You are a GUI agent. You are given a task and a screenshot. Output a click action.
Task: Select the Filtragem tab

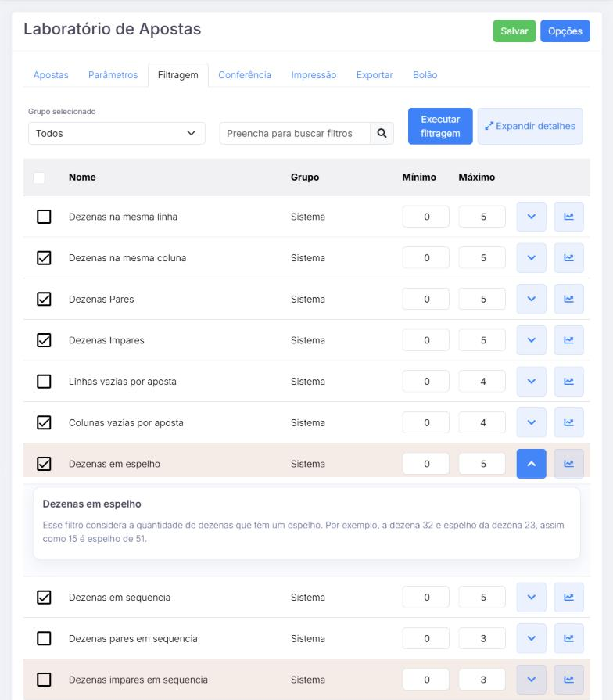tap(178, 75)
